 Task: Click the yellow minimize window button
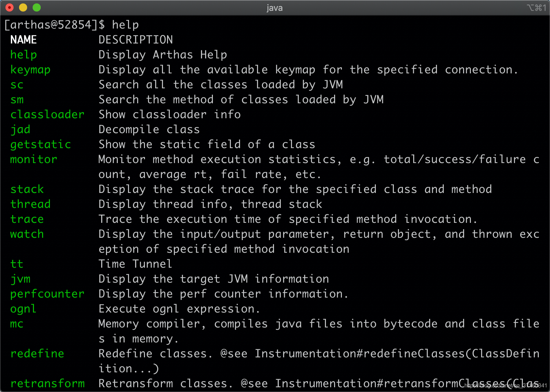pos(23,7)
